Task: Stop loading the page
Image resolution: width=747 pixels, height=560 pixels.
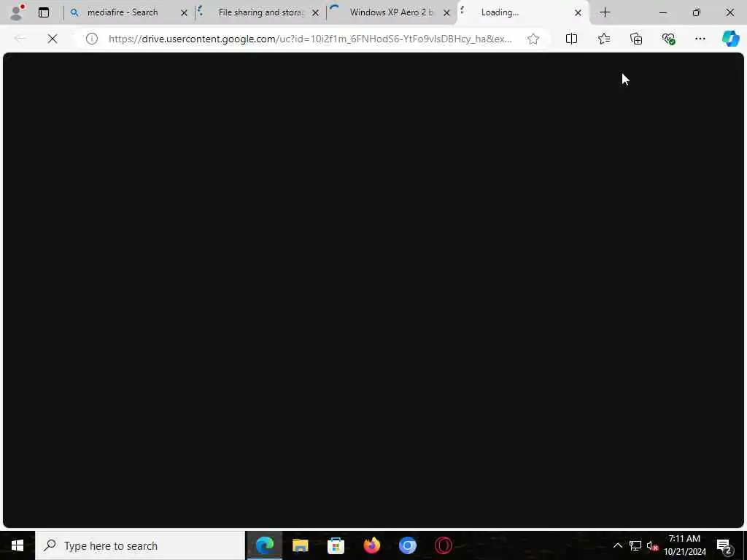Action: [x=53, y=39]
